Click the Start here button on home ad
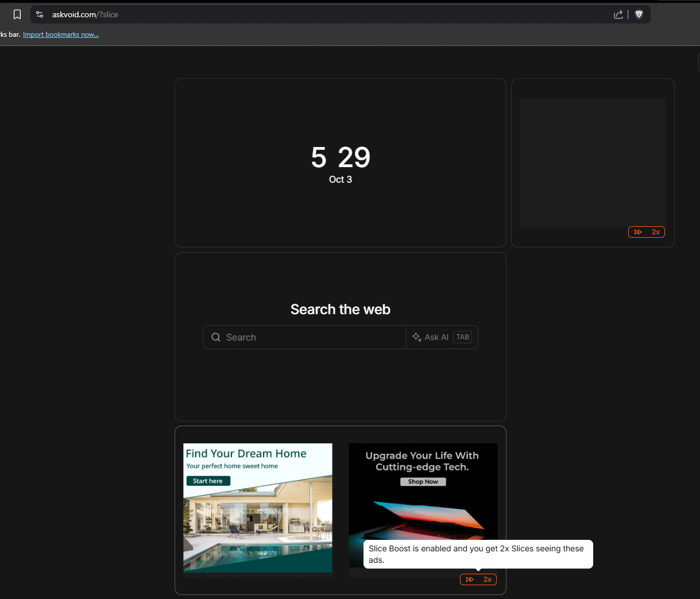Screen dimensions: 700x599 click(208, 481)
